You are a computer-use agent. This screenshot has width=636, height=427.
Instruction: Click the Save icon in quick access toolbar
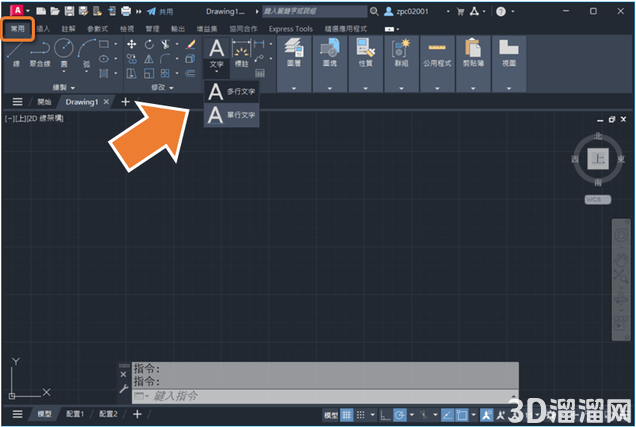[70, 11]
